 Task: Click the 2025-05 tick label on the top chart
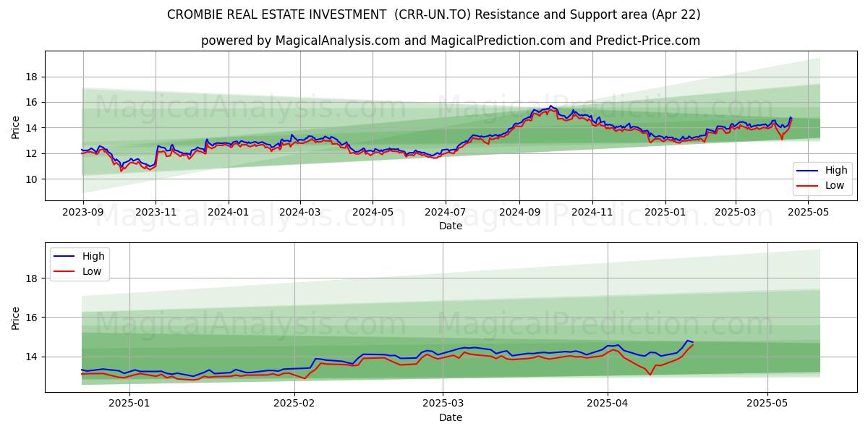809,213
